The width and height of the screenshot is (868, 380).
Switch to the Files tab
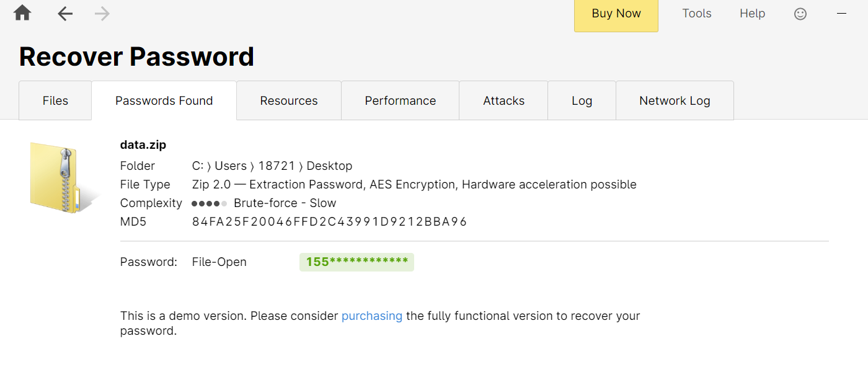pyautogui.click(x=55, y=101)
